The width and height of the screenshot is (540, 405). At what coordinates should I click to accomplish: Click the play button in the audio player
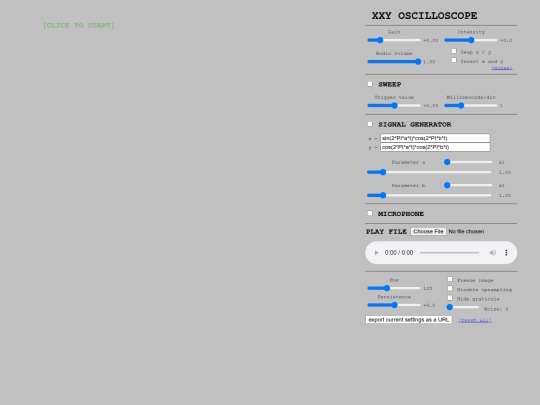376,253
